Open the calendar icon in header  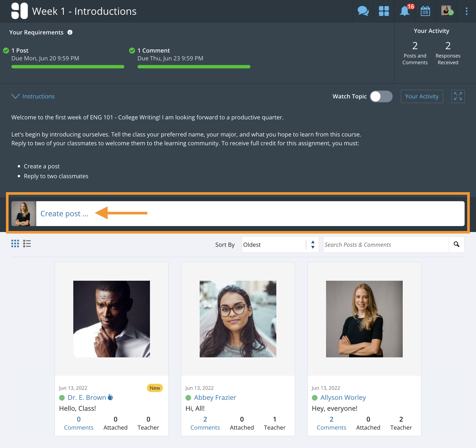point(425,11)
